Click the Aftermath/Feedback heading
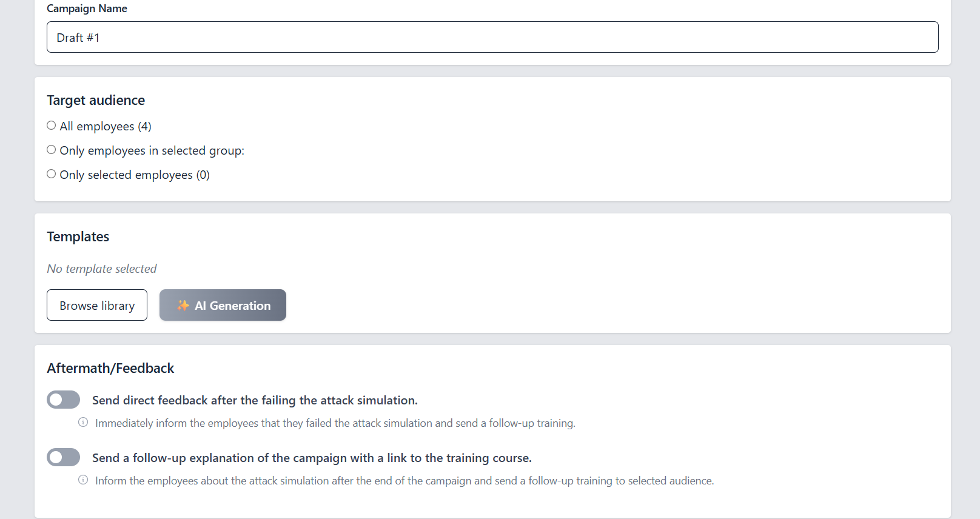 click(x=110, y=368)
